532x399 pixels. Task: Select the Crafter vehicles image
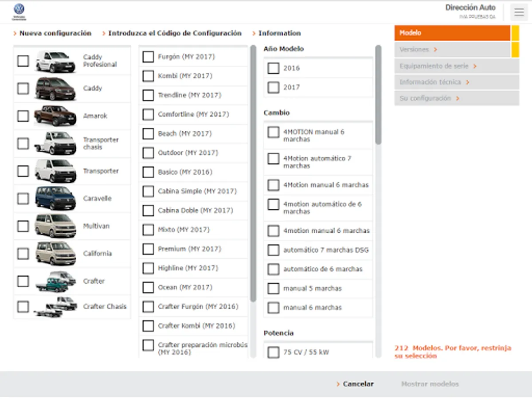[x=55, y=282]
